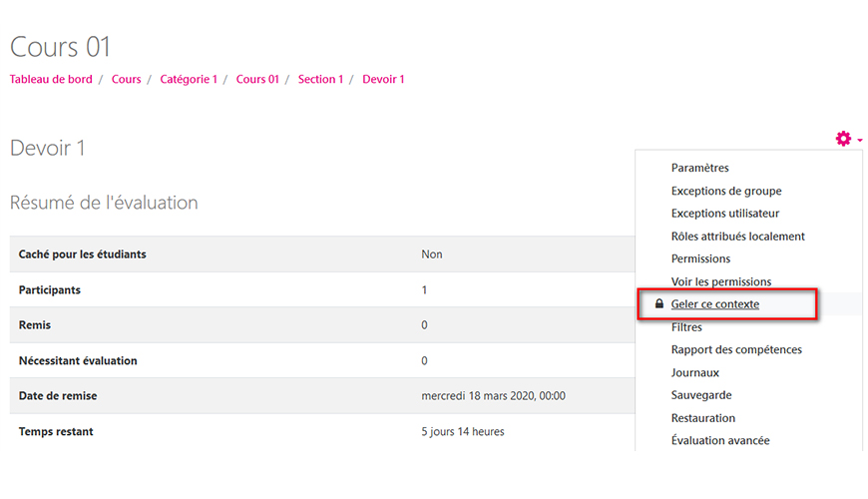
Task: Click the Participants count value 1
Action: coord(424,289)
